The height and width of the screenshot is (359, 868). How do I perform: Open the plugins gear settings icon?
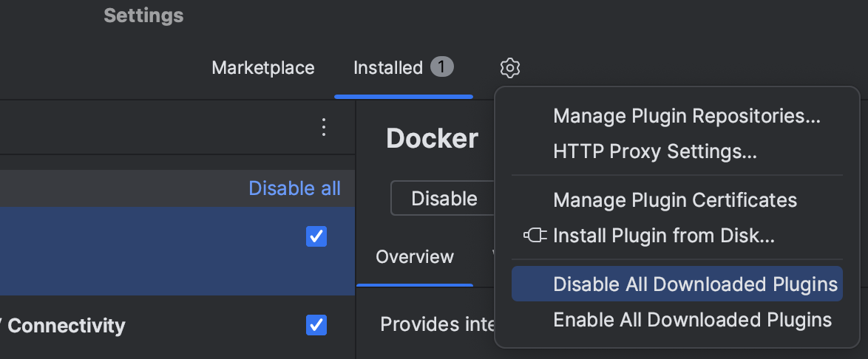[x=510, y=68]
